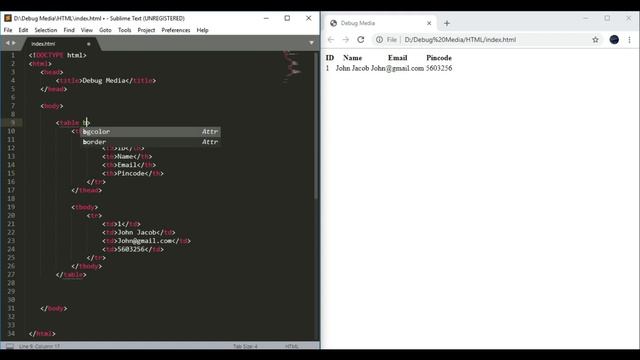Click the title Debug Media code line

coord(106,81)
